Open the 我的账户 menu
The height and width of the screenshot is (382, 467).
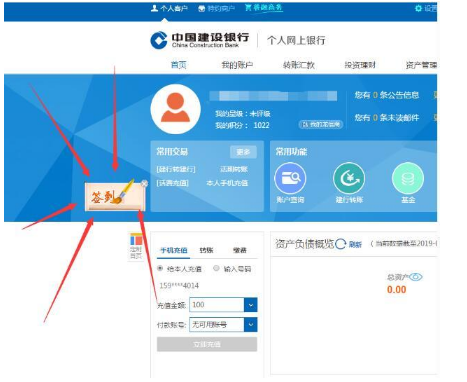pyautogui.click(x=237, y=65)
